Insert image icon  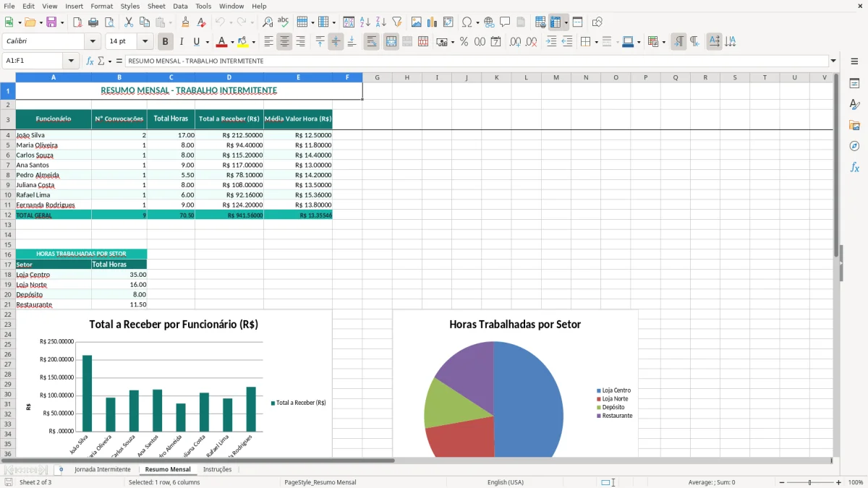pos(417,22)
